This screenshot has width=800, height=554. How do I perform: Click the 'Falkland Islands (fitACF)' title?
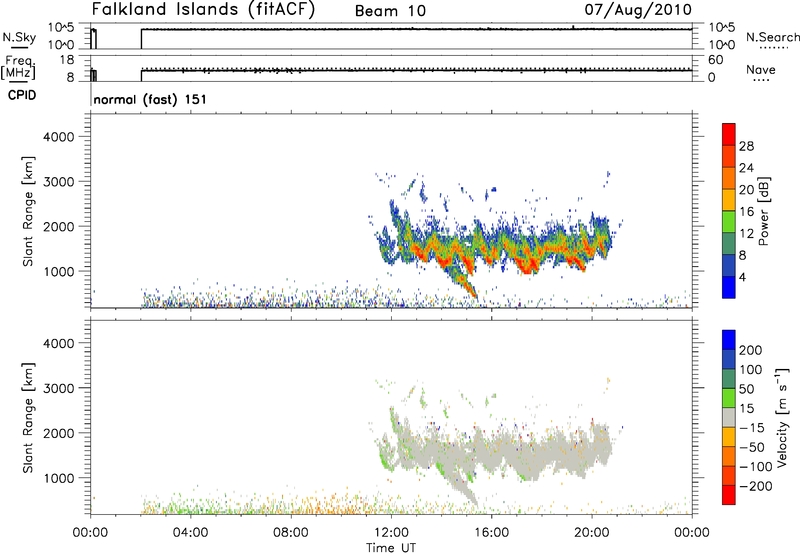pos(203,10)
